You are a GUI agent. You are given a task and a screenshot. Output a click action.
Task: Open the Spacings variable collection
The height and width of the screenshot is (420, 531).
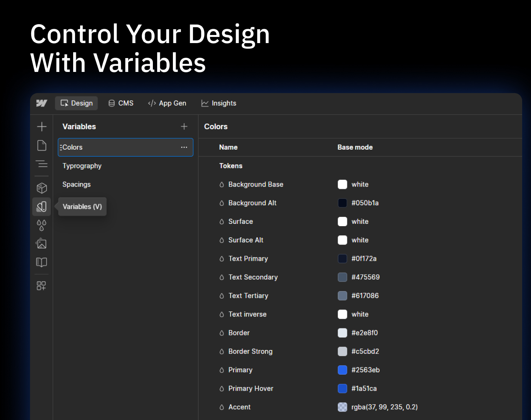click(x=76, y=184)
